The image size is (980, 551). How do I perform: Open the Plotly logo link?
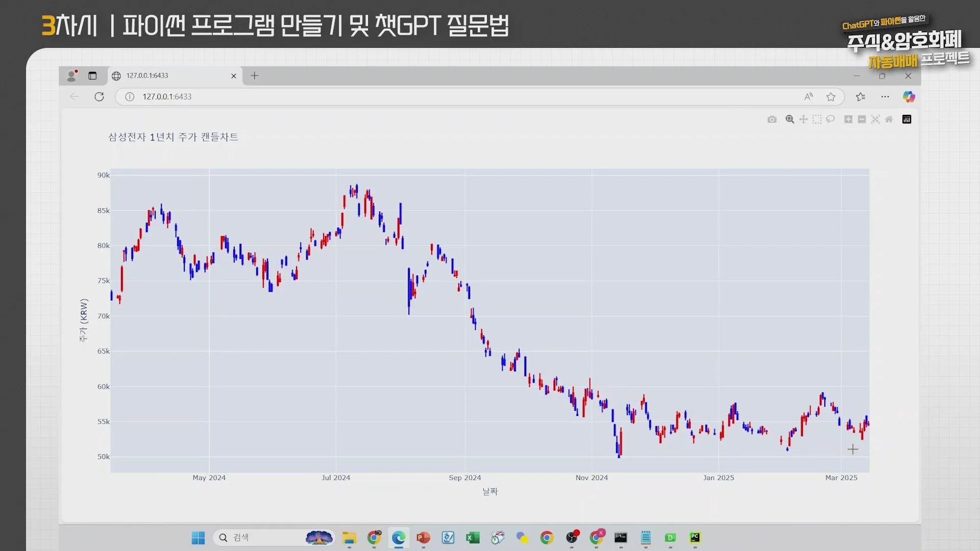coord(907,119)
